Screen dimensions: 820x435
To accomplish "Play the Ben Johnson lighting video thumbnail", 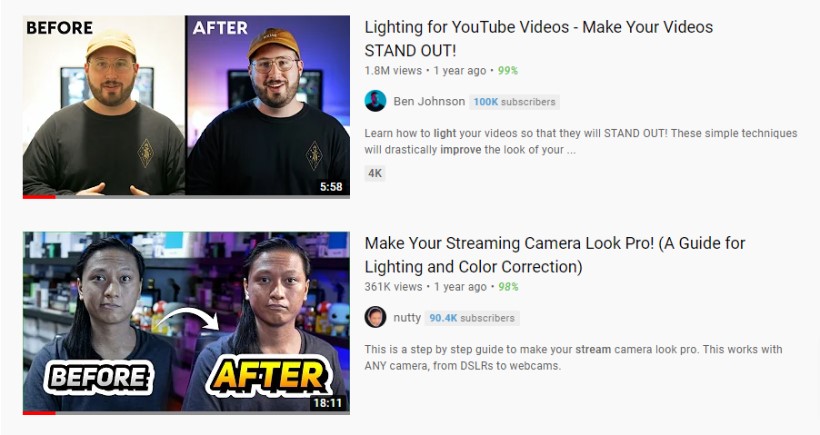I will (186, 106).
